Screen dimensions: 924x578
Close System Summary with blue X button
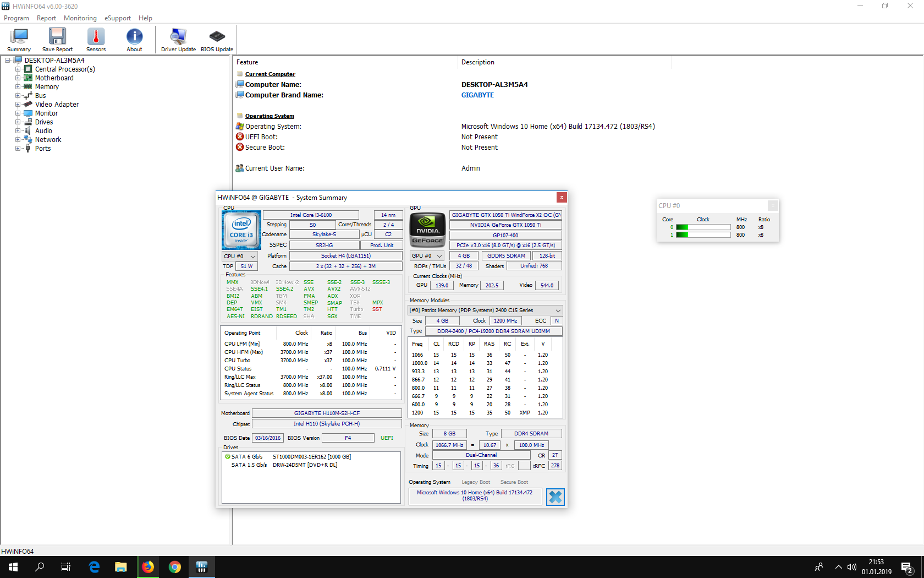[555, 497]
